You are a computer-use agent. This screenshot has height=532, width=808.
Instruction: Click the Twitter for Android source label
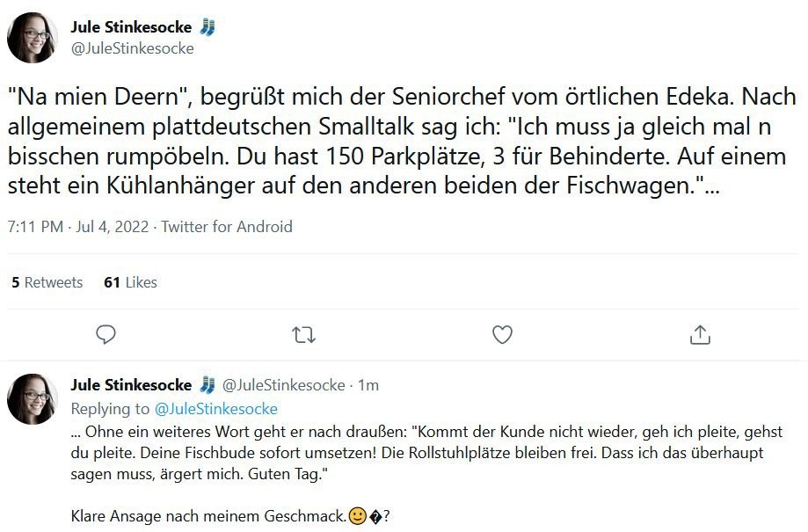point(227,227)
